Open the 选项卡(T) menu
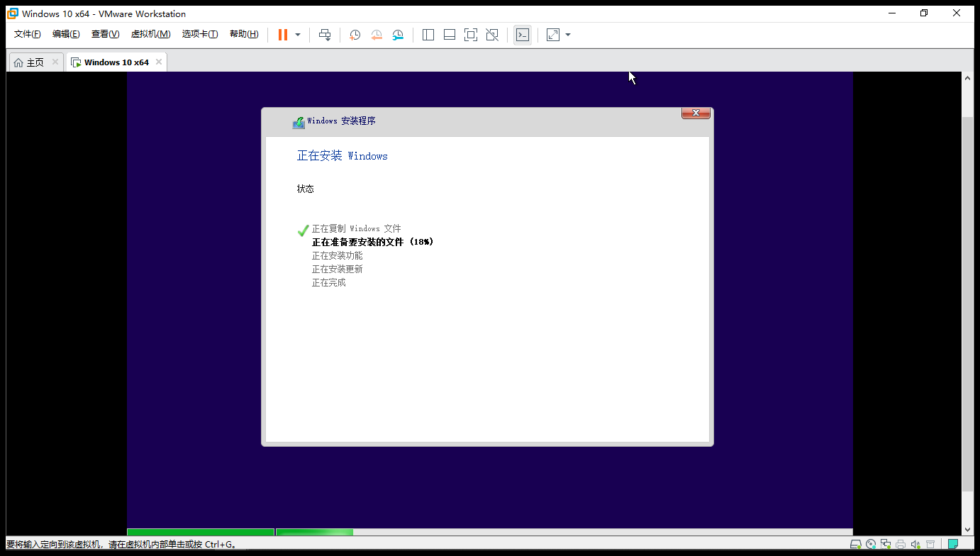The width and height of the screenshot is (980, 556). (200, 34)
